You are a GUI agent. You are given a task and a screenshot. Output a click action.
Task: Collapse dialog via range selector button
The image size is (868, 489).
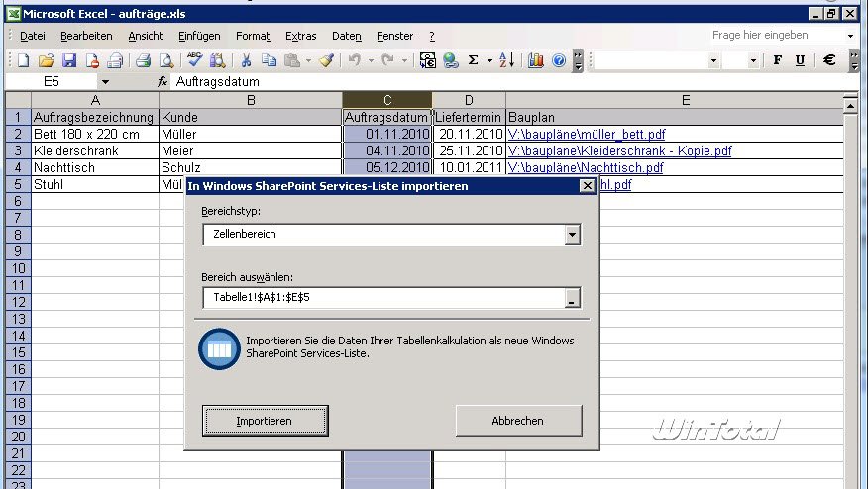pyautogui.click(x=572, y=298)
